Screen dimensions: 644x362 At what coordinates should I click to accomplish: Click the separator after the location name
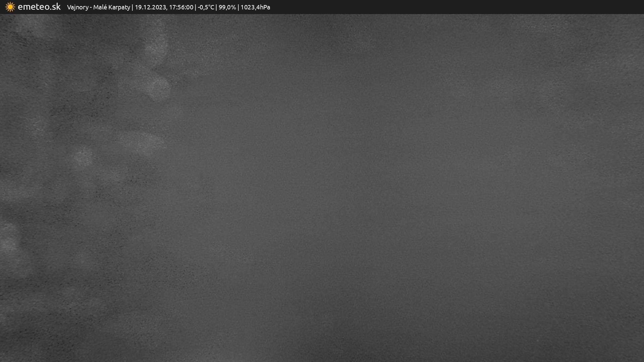[x=132, y=7]
